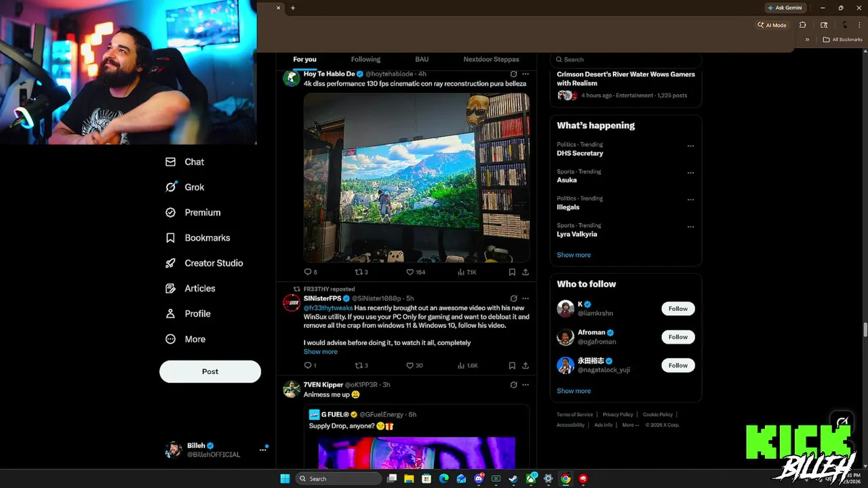
Task: Open the Privacy Policy link
Action: pos(618,415)
